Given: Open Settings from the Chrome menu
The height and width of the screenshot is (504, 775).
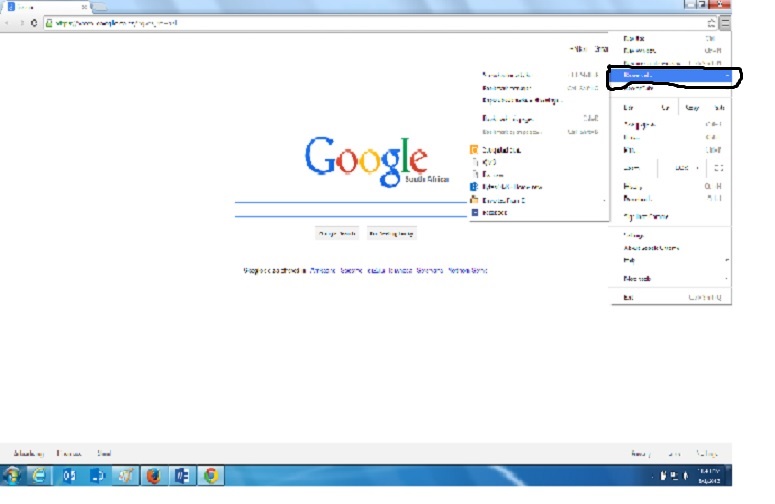Looking at the screenshot, I should click(671, 235).
